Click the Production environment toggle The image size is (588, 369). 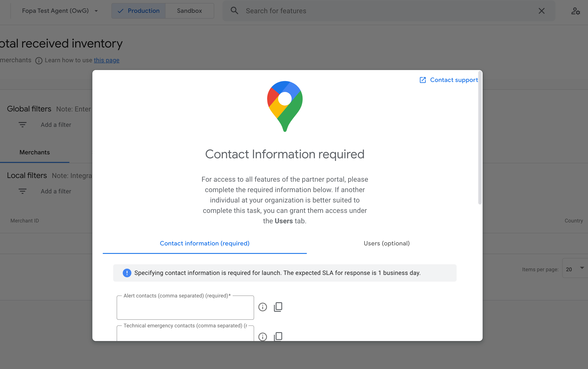click(138, 11)
